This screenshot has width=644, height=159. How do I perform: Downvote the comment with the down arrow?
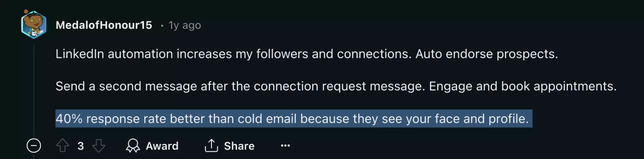coord(99,146)
